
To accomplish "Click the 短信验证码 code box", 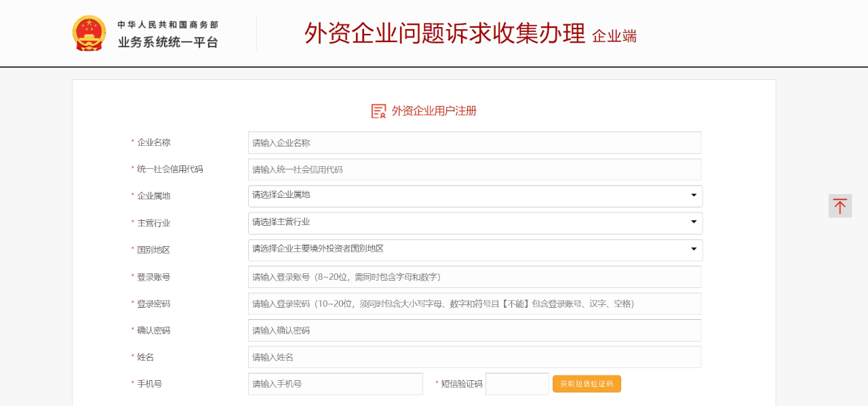I will [x=517, y=384].
